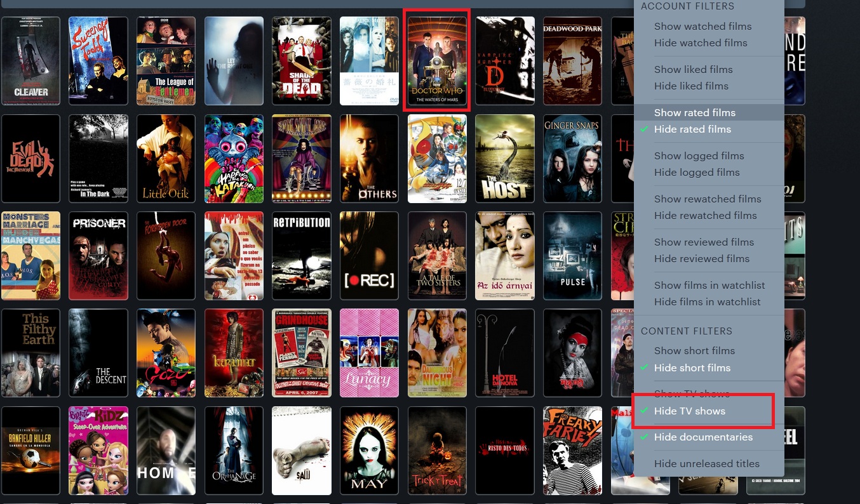This screenshot has height=504, width=860.
Task: Open the This Filthy Earth poster
Action: coord(30,354)
